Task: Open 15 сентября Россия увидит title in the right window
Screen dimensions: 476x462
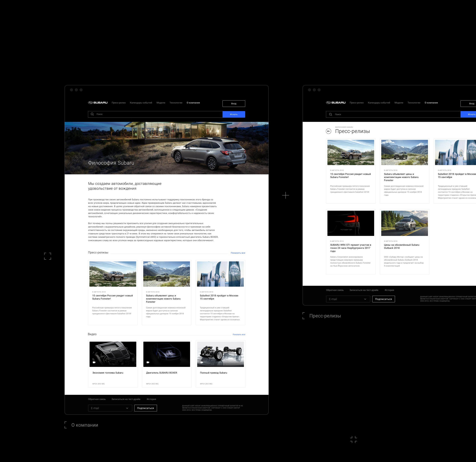Action: 350,176
